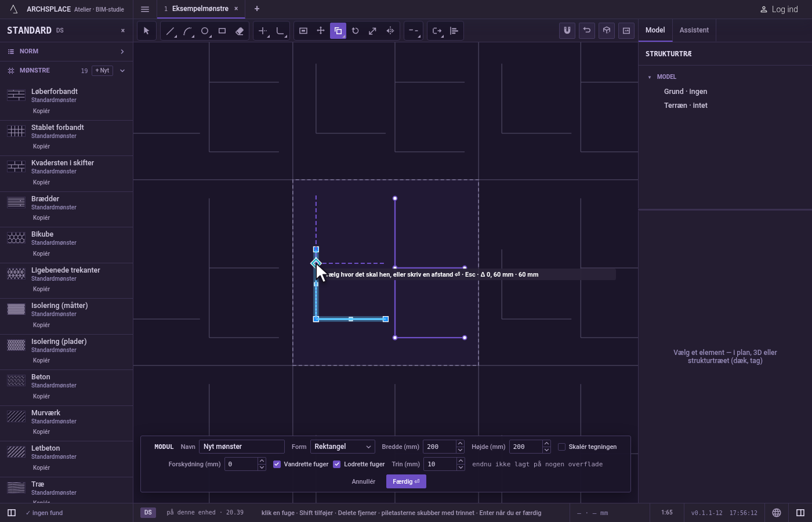
Task: Click Kopiér under Løberforbandt
Action: pyautogui.click(x=41, y=111)
